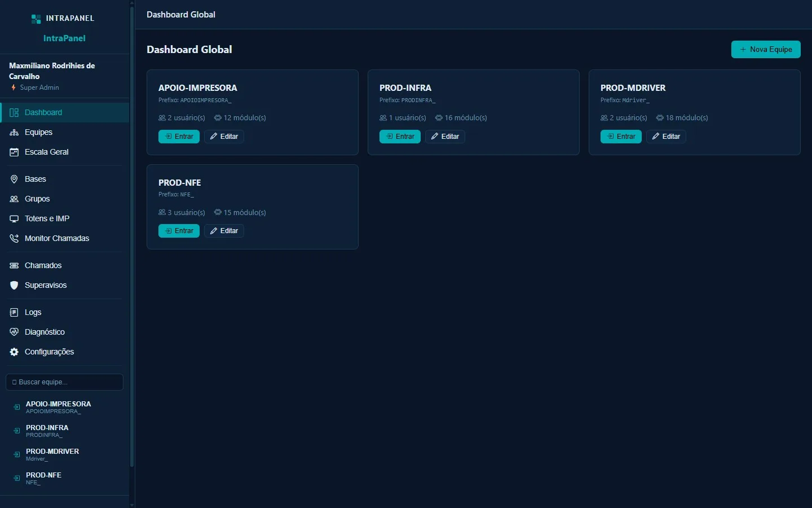
Task: Open the Diagnóstico heartbeat icon
Action: point(14,332)
